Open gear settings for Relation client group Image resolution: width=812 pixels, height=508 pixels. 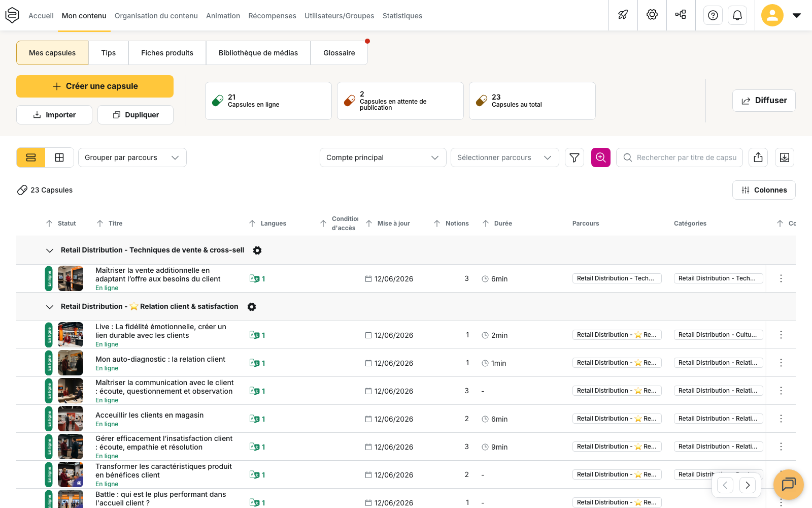tap(252, 307)
